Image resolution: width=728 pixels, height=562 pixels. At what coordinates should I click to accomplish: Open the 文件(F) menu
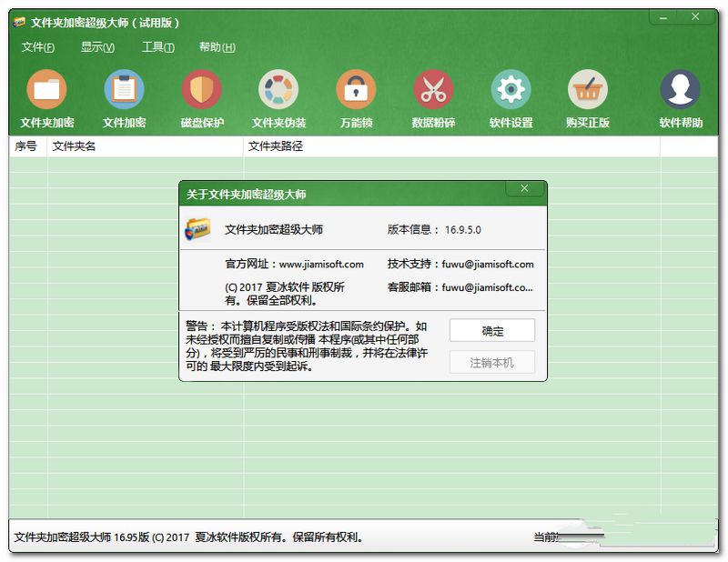click(x=37, y=47)
